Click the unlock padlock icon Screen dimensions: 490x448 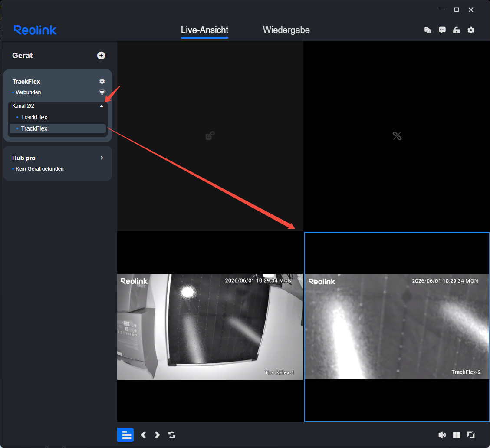pos(457,30)
